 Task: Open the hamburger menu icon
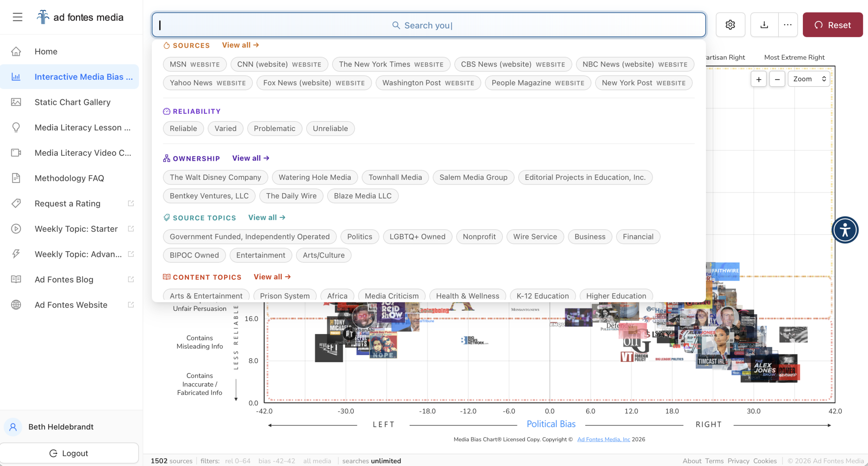point(17,17)
